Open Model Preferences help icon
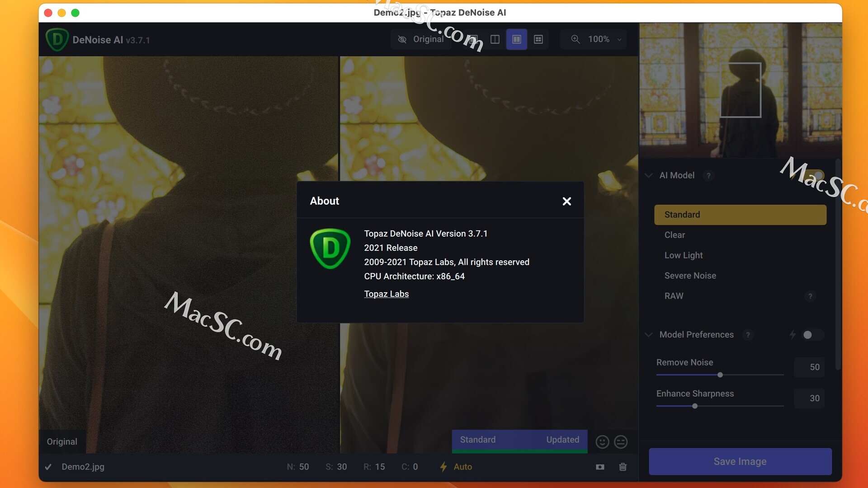 coord(748,335)
